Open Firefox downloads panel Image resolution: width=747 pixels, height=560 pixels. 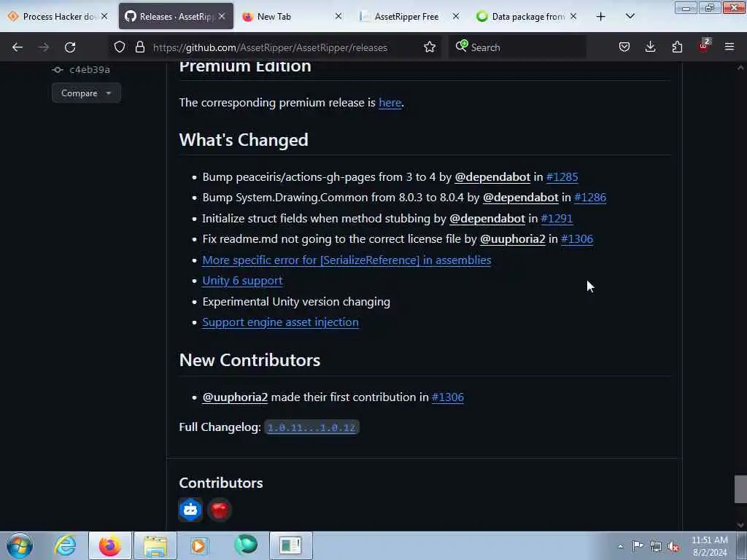[x=650, y=47]
